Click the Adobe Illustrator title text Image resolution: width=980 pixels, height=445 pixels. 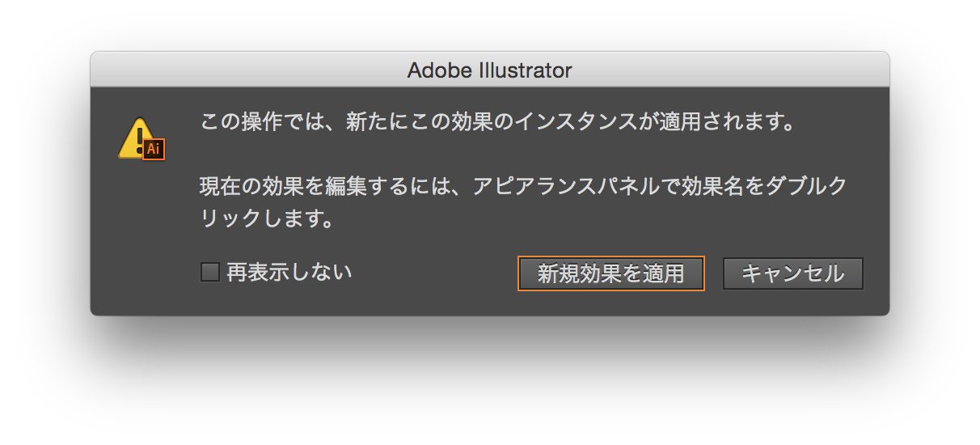489,70
